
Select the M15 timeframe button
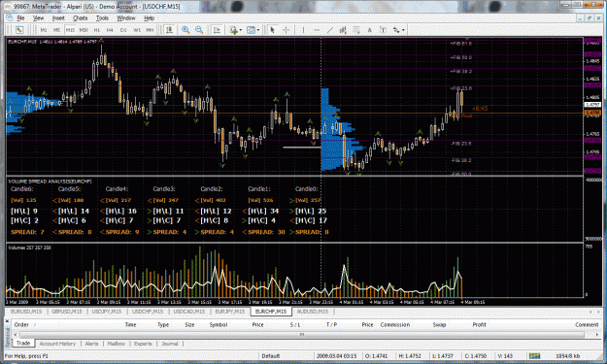click(x=70, y=30)
